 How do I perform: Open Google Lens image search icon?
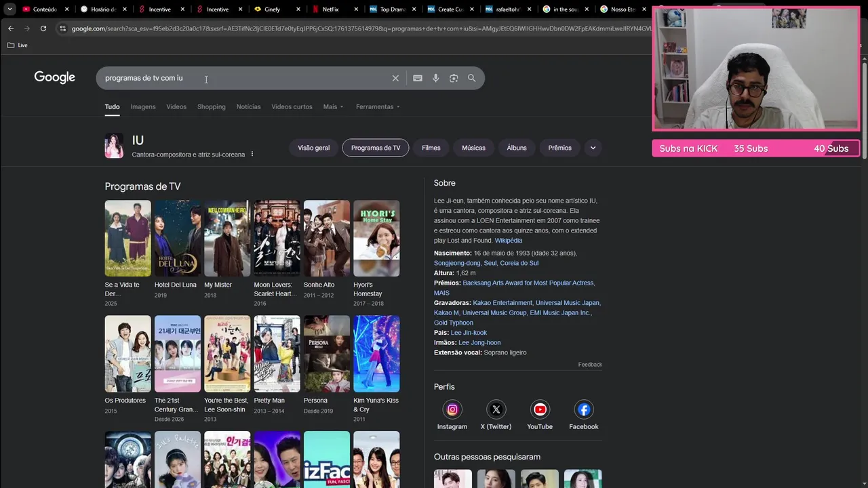coord(454,78)
